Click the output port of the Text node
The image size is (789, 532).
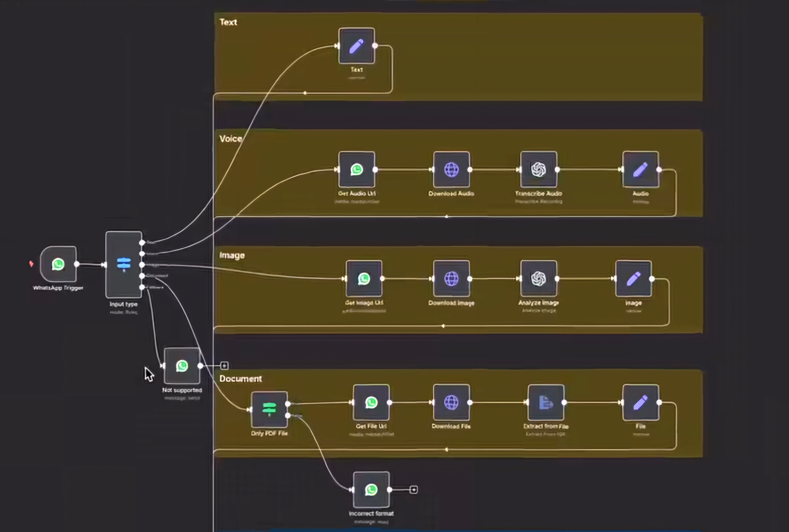[x=375, y=46]
